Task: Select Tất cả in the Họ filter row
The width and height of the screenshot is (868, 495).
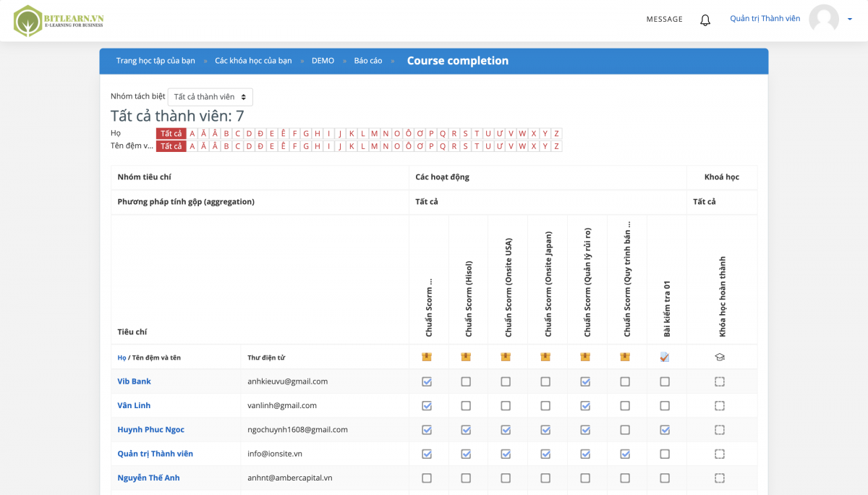Action: point(171,133)
